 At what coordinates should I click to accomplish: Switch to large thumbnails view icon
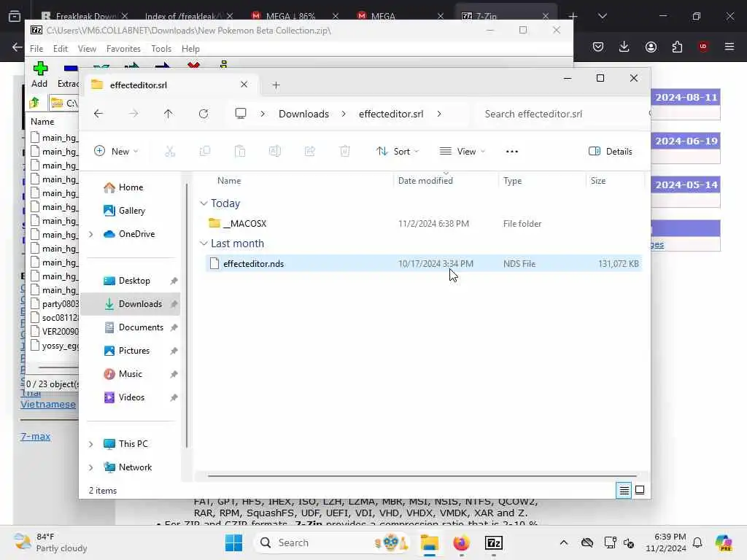click(x=640, y=490)
